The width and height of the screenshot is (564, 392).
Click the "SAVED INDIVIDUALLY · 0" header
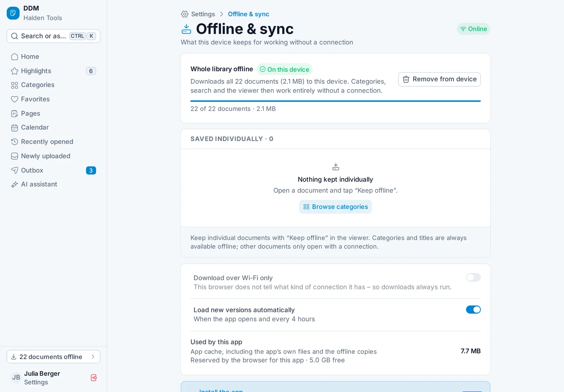click(x=232, y=139)
